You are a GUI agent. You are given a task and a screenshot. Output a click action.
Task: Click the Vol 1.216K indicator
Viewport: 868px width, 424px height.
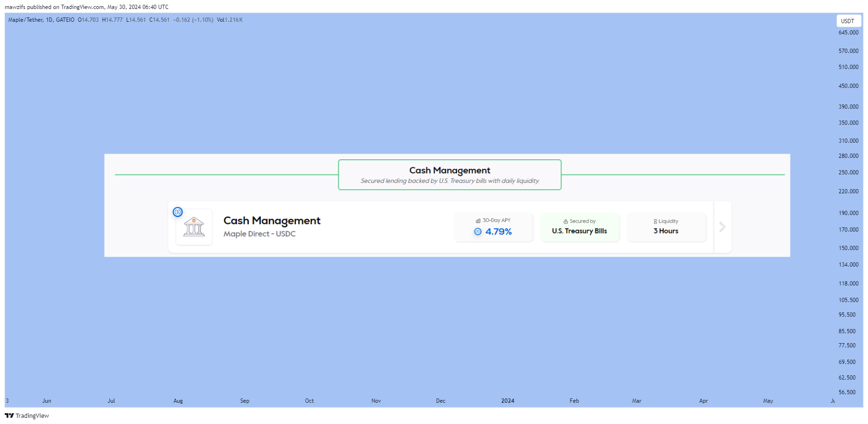pos(230,20)
